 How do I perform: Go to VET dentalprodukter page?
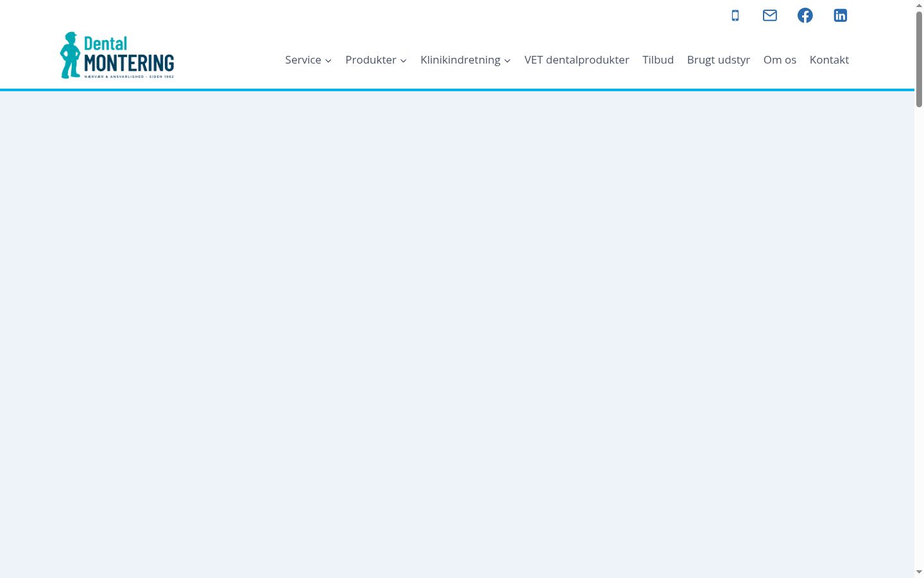click(x=577, y=60)
